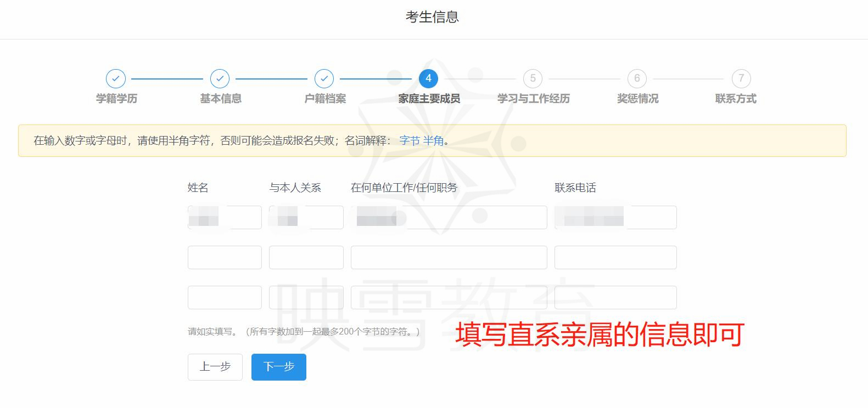The width and height of the screenshot is (868, 408).
Task: Click the 请如实填写 hint text
Action: 304,332
